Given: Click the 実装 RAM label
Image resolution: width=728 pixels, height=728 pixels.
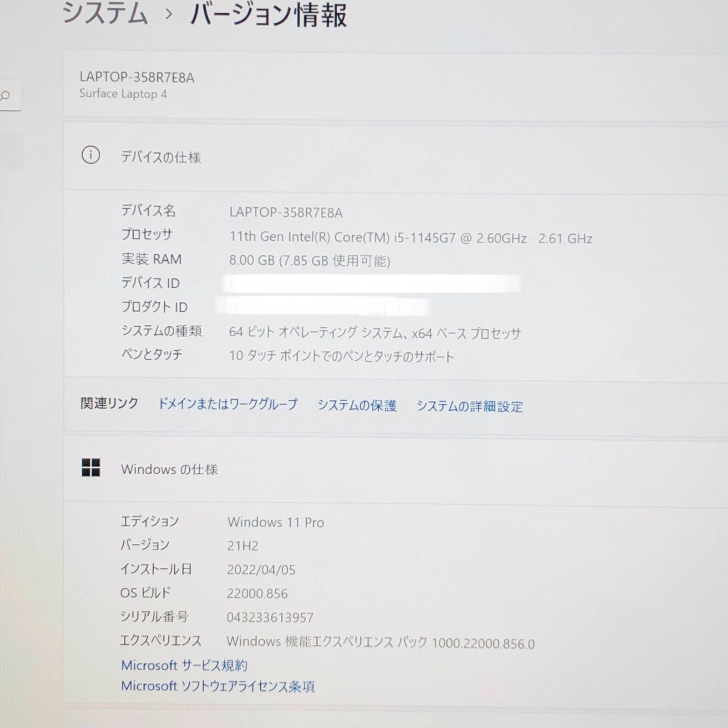Looking at the screenshot, I should click(151, 258).
